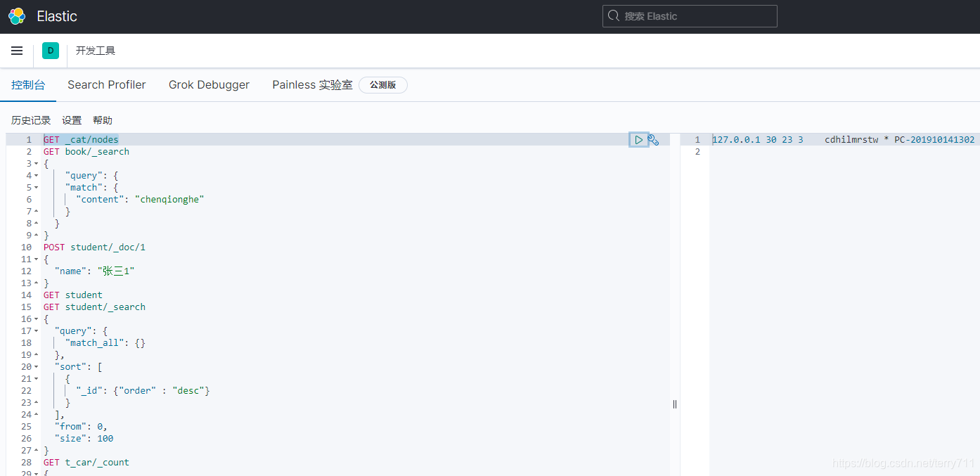The image size is (980, 476).
Task: Click the cdhilmrstw node roles text
Action: (851, 140)
